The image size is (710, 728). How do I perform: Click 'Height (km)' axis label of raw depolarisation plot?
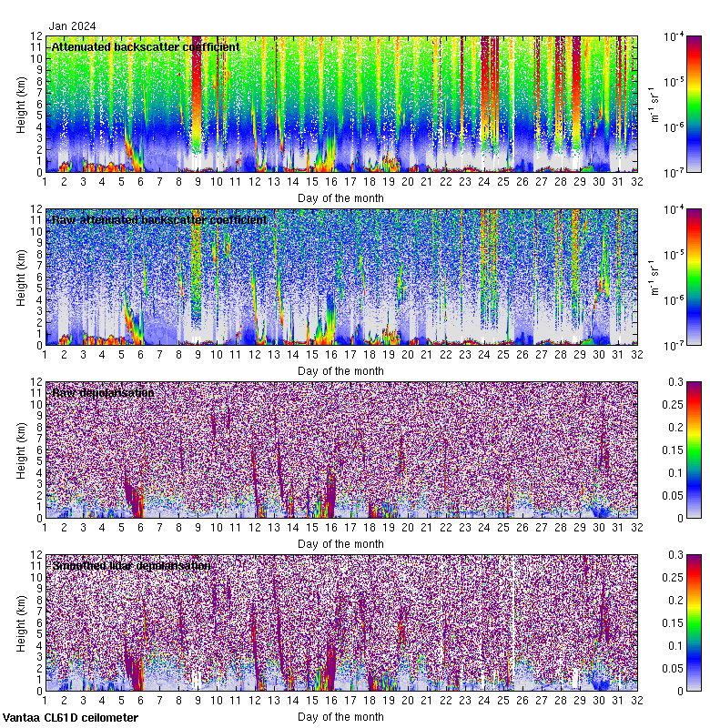point(21,450)
